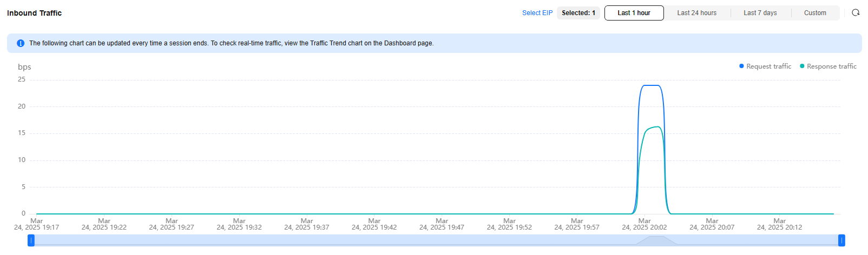The width and height of the screenshot is (868, 255).
Task: Grab the right zoom slider handle
Action: [841, 240]
